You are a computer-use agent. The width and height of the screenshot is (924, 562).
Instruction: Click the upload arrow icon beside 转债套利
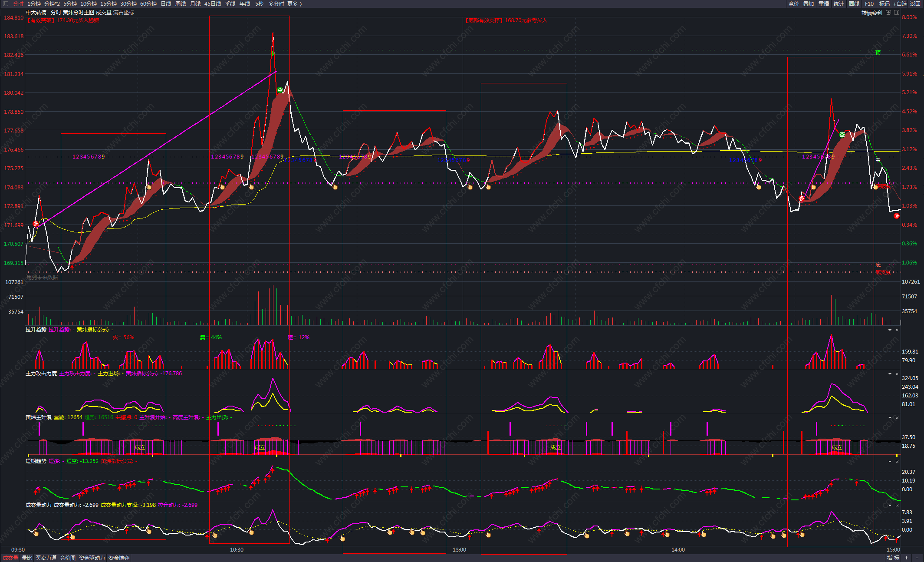(x=888, y=13)
